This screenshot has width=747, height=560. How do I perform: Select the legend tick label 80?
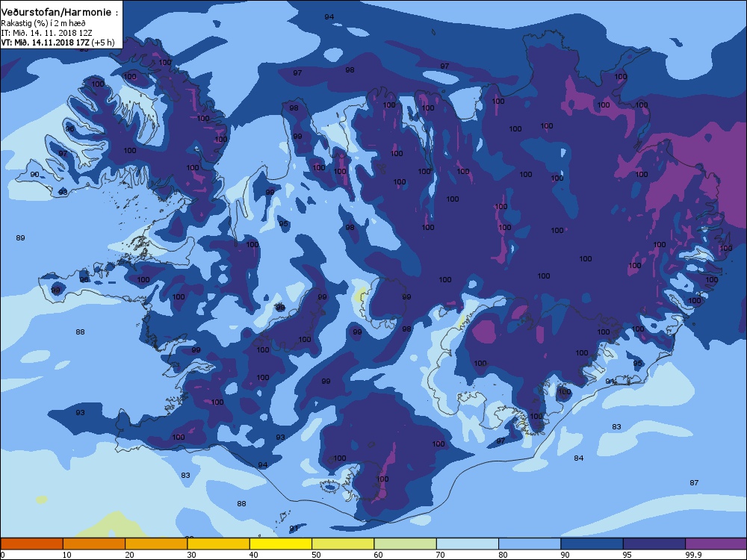(503, 555)
